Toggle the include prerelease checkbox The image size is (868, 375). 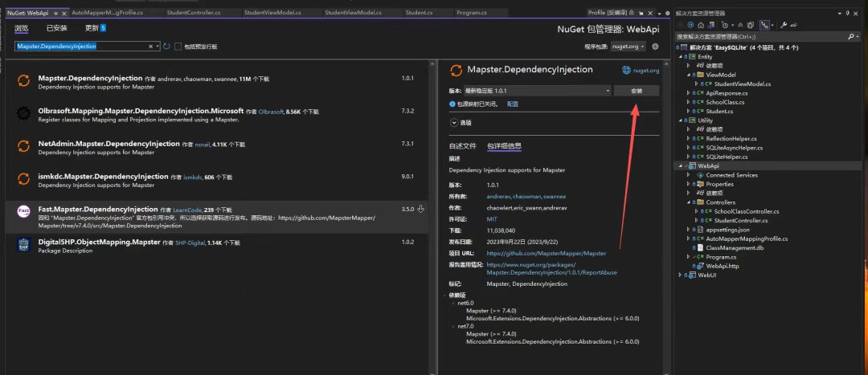pos(178,47)
